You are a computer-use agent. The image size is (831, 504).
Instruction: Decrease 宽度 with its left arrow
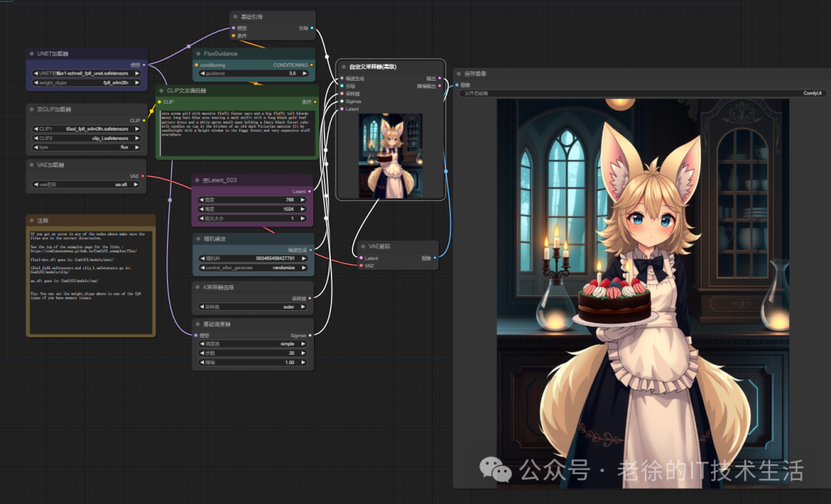[x=202, y=200]
